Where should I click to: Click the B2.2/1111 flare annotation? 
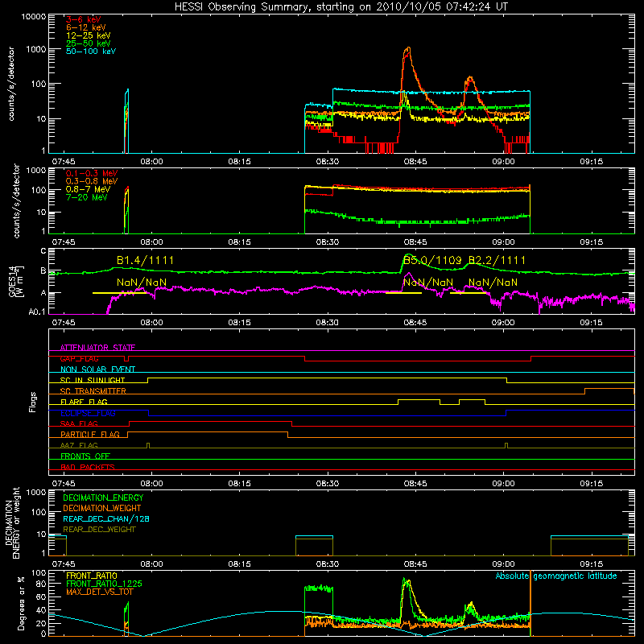point(497,260)
